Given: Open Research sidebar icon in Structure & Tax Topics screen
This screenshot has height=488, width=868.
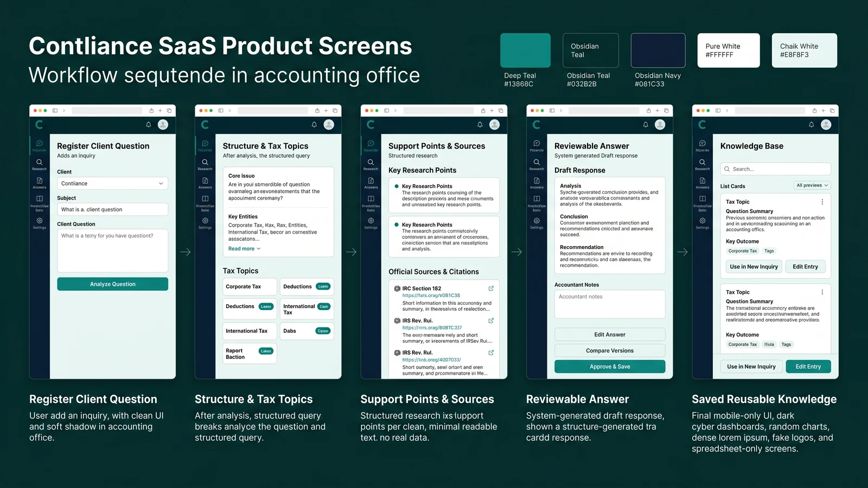Looking at the screenshot, I should 205,165.
